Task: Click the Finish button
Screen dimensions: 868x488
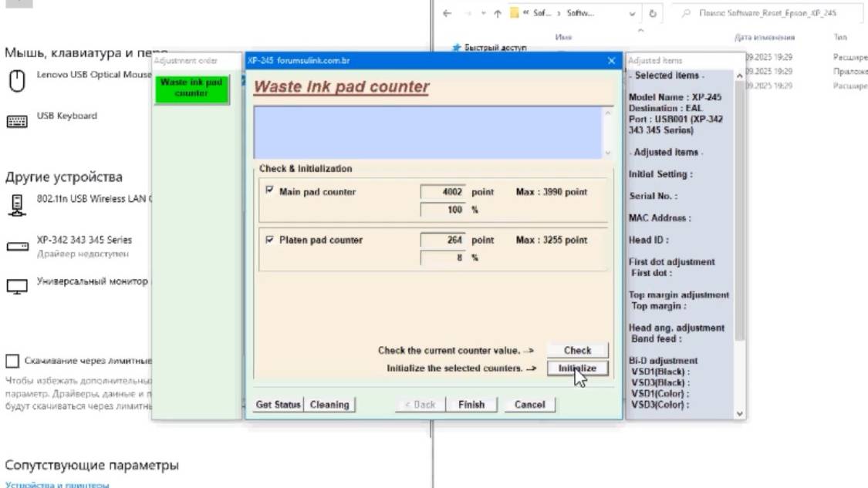Action: (471, 405)
